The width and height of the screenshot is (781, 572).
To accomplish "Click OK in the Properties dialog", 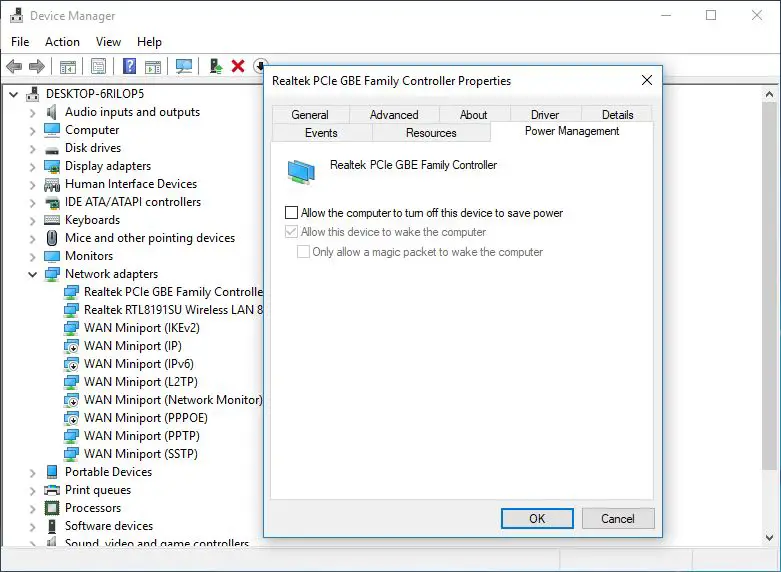I will click(x=537, y=519).
